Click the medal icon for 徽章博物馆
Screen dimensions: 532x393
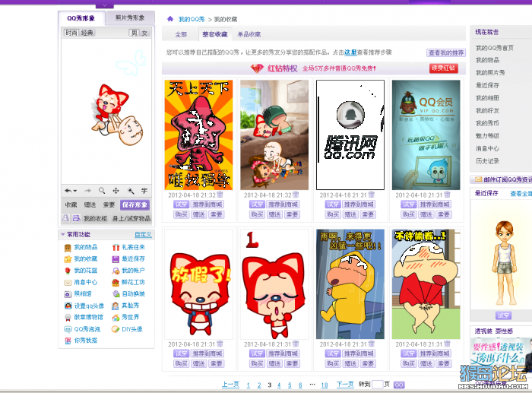pos(68,318)
